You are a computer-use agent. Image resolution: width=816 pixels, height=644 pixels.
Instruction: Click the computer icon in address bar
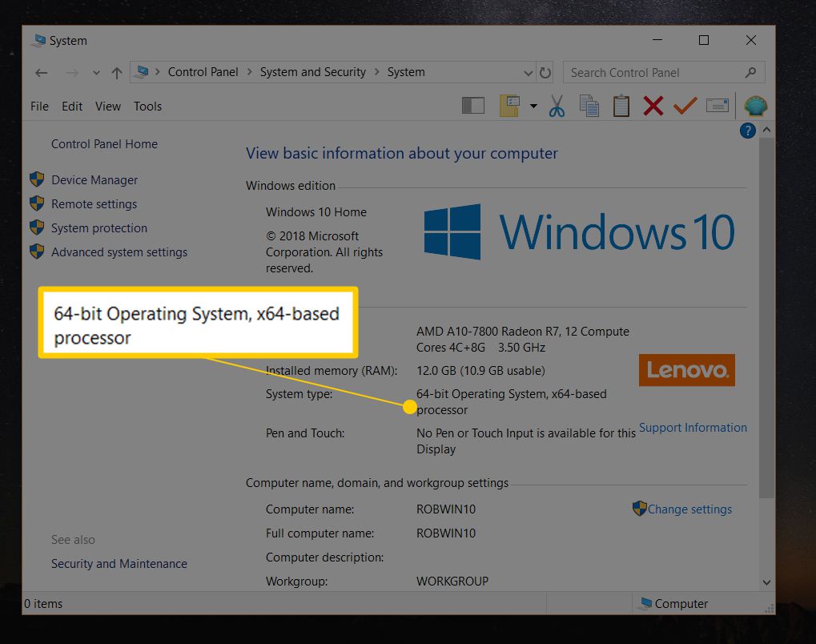pos(141,72)
